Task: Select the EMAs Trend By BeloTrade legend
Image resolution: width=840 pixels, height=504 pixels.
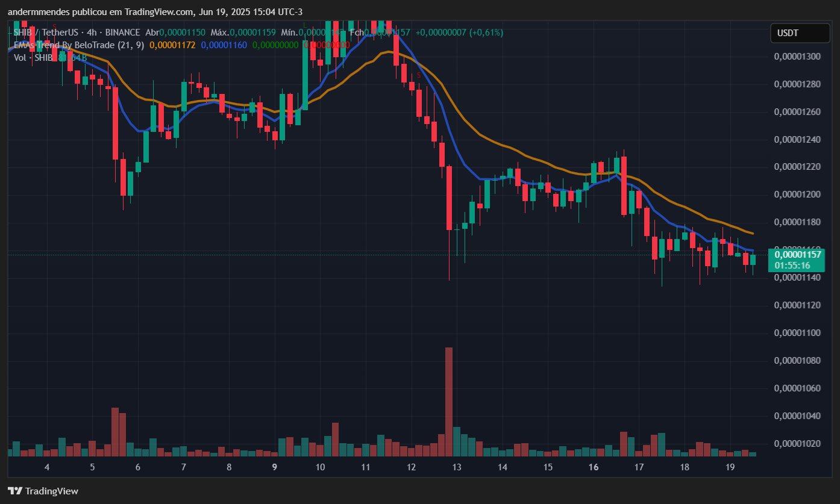Action: (79, 45)
